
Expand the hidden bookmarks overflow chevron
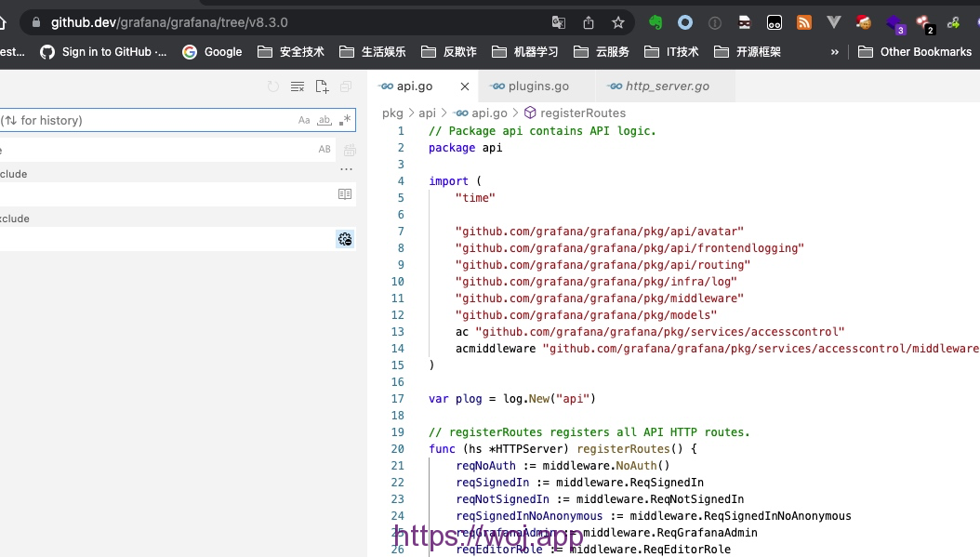pyautogui.click(x=835, y=52)
